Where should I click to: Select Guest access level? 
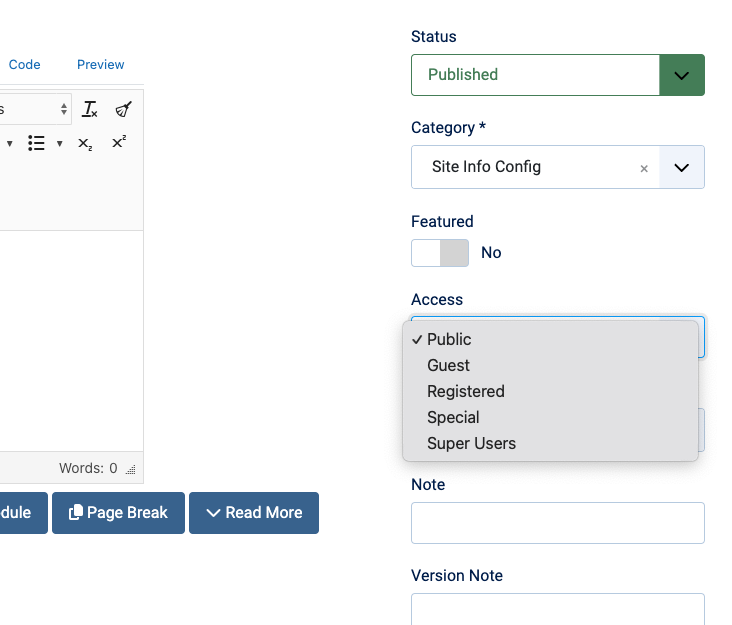pyautogui.click(x=448, y=365)
